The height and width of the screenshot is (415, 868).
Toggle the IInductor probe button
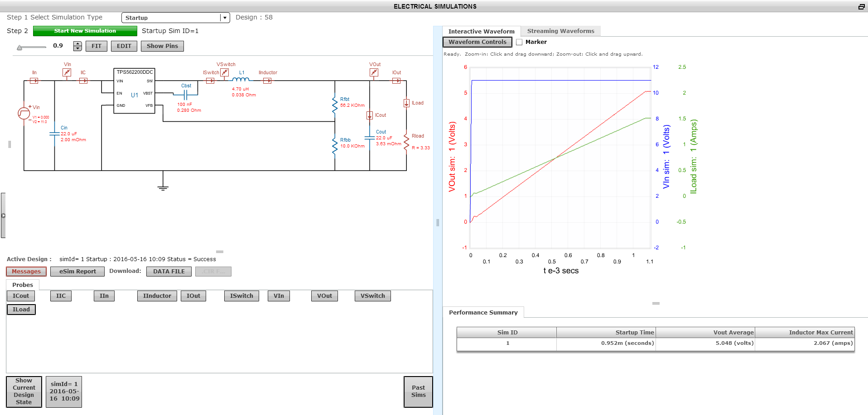point(157,296)
